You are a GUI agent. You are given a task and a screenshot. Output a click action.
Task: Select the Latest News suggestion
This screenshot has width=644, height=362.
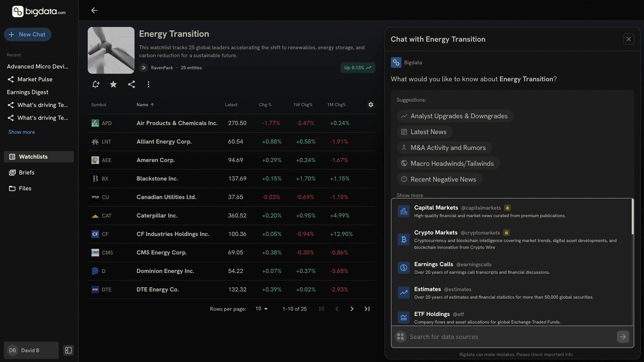(425, 132)
